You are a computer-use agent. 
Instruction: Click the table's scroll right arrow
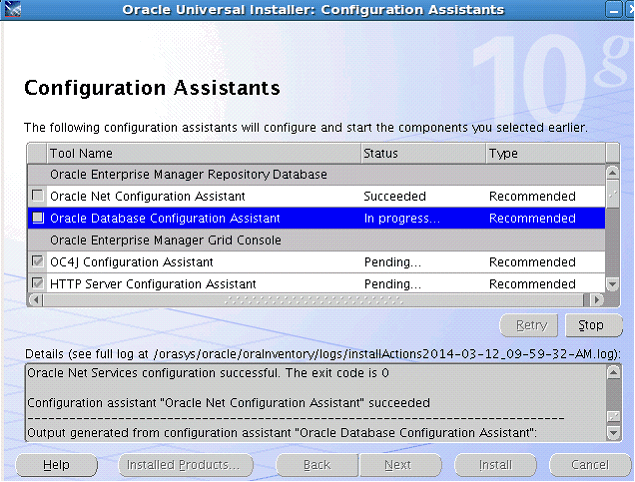click(598, 299)
